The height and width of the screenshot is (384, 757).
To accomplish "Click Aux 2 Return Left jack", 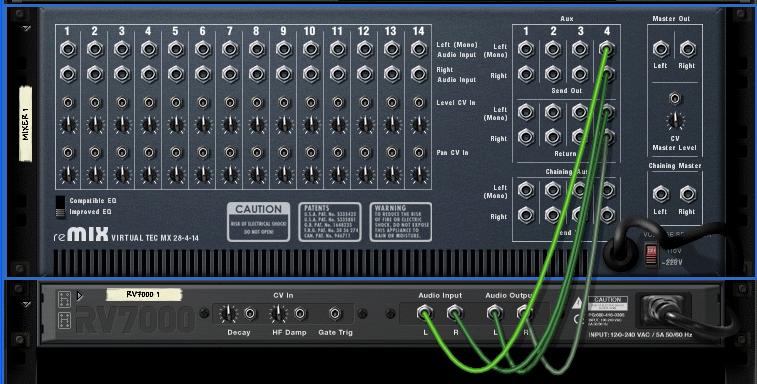I will click(x=553, y=112).
